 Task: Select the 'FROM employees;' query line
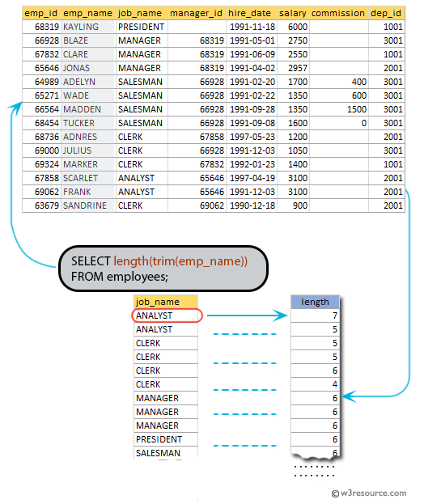pos(120,277)
